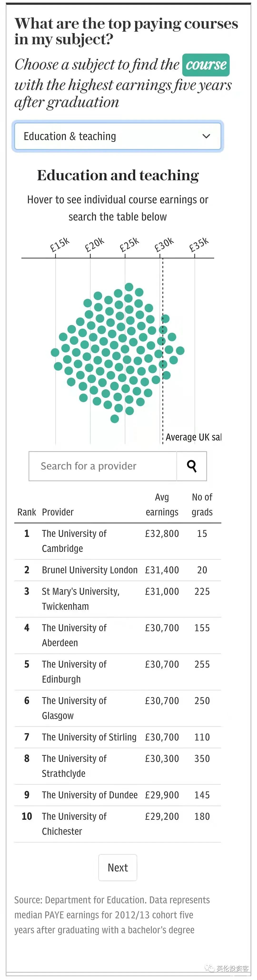This screenshot has height=980, width=257.
Task: Click the Avg earnings column header
Action: [x=162, y=505]
